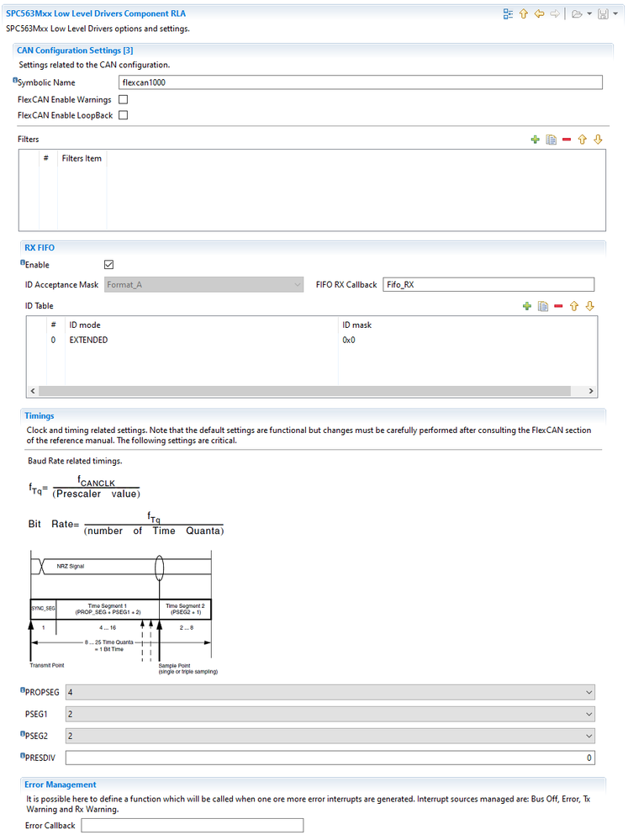This screenshot has width=628, height=840.
Task: Navigate back with the left arrow icon
Action: (539, 14)
